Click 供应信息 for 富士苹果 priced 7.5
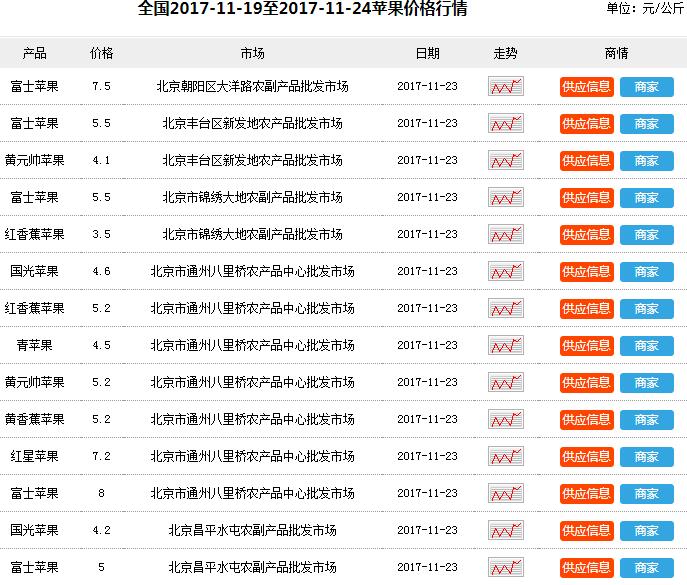The image size is (687, 585). click(586, 87)
